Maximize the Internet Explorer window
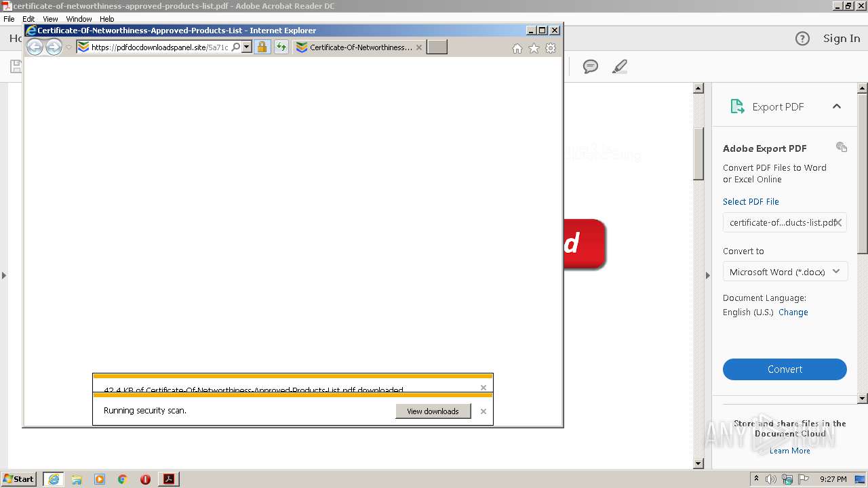Image resolution: width=868 pixels, height=488 pixels. (542, 30)
